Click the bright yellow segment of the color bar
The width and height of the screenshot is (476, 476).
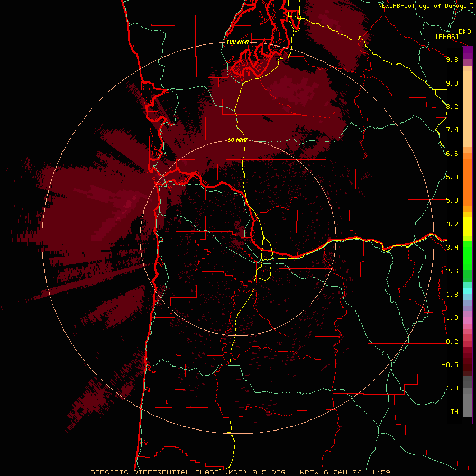coord(467,226)
